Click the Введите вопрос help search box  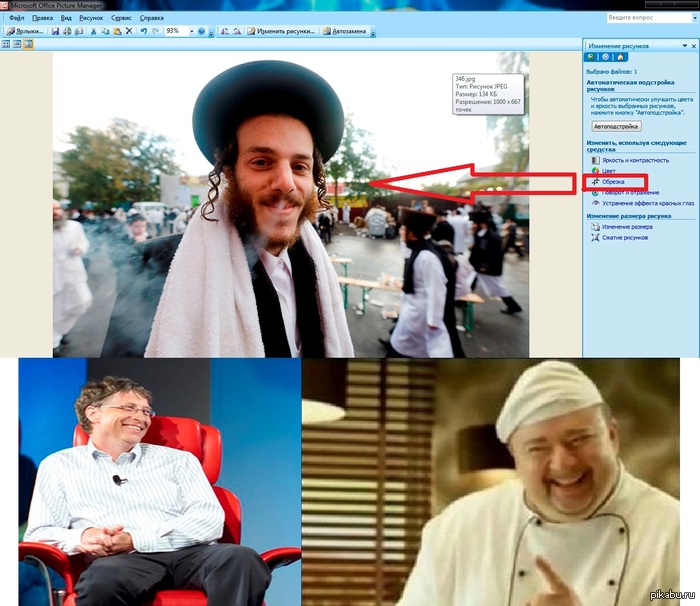coord(649,17)
